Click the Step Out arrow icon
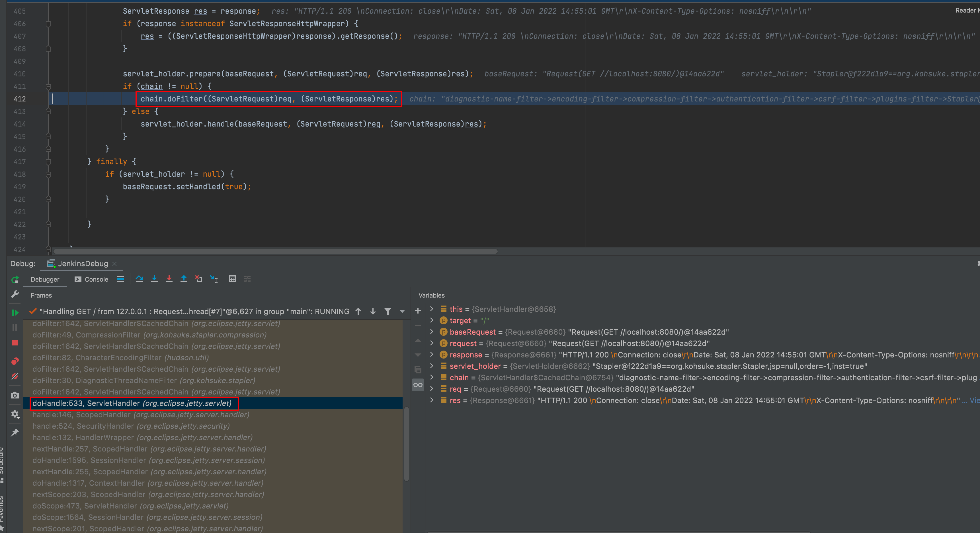 [184, 279]
